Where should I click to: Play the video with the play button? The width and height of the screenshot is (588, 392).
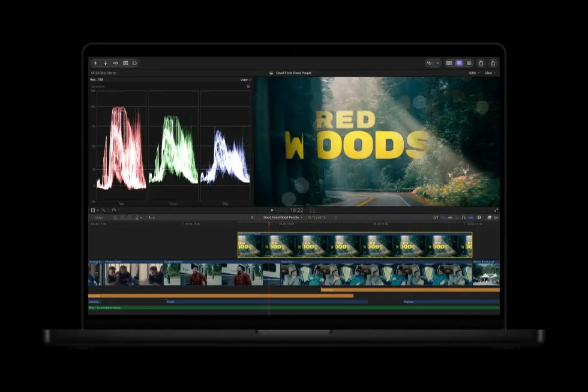272,211
